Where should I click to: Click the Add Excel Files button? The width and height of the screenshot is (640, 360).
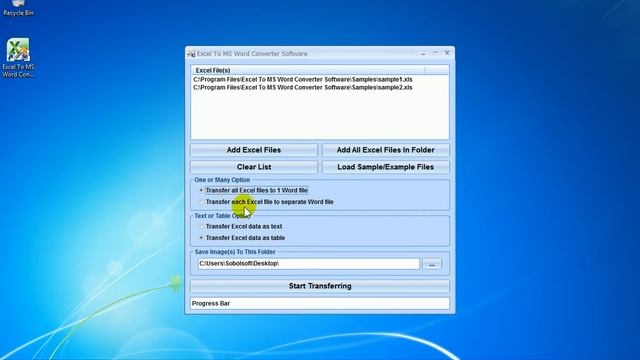(253, 150)
